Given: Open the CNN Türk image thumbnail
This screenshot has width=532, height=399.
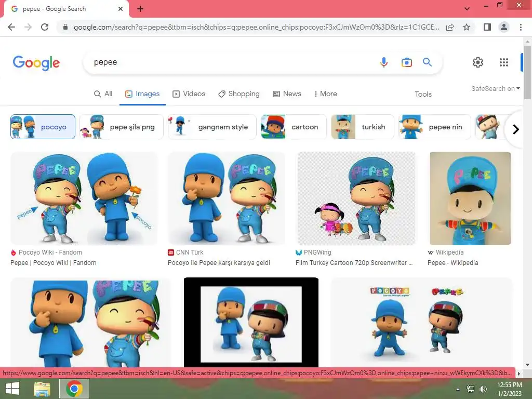Looking at the screenshot, I should click(227, 198).
